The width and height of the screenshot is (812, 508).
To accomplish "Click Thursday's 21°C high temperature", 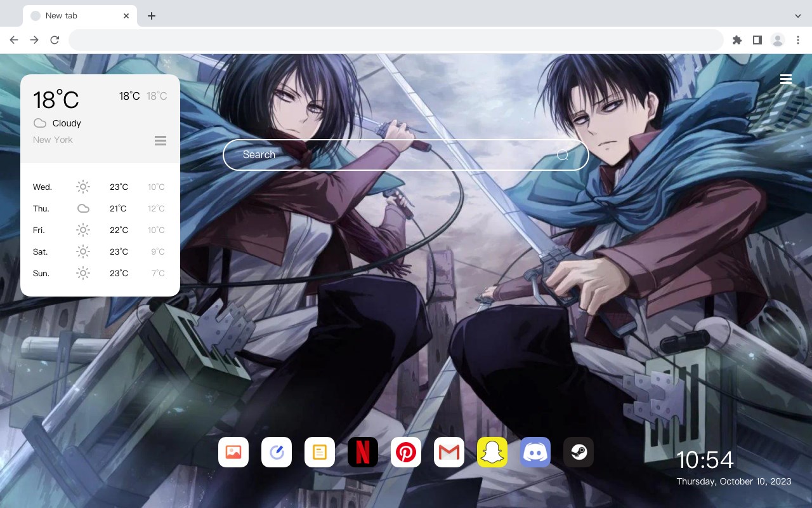I will click(x=118, y=208).
